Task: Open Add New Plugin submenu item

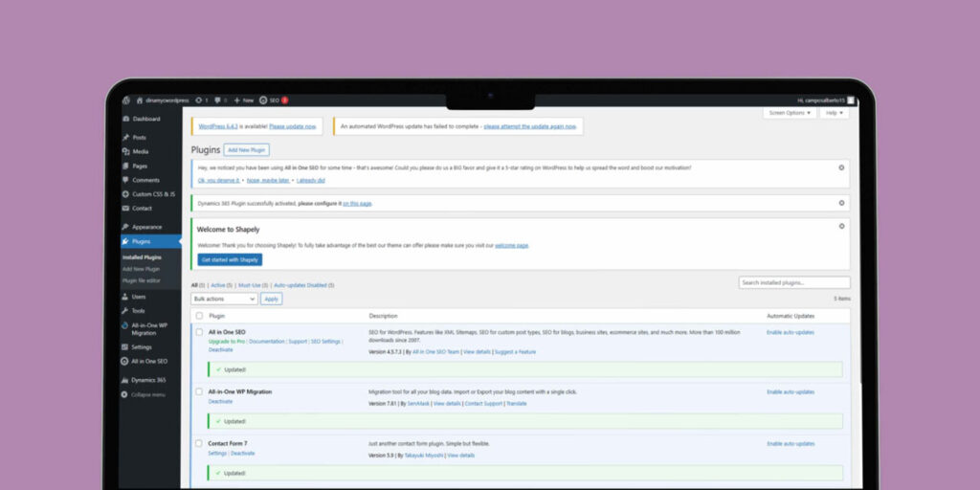Action: click(142, 269)
